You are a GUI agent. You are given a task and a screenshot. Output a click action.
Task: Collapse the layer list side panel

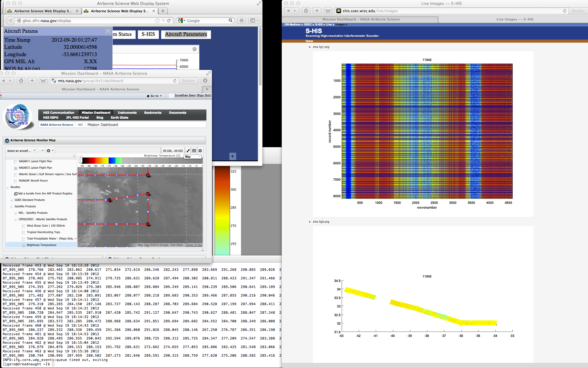pyautogui.click(x=74, y=156)
